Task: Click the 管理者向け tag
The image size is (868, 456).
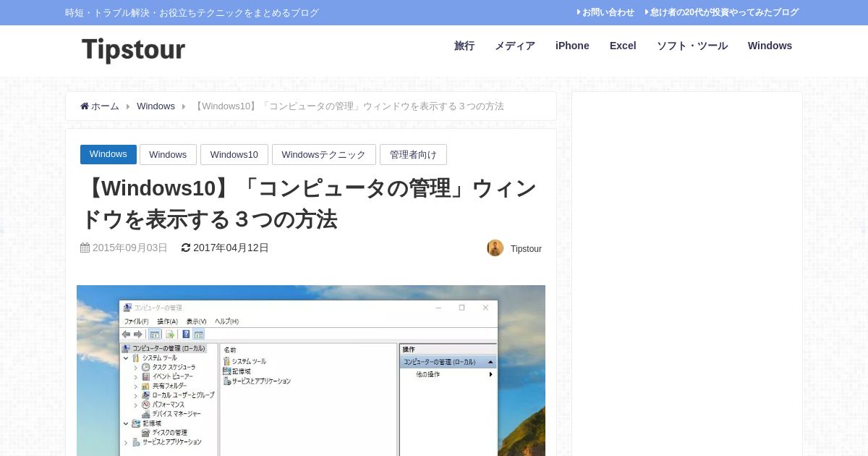Action: [x=413, y=154]
